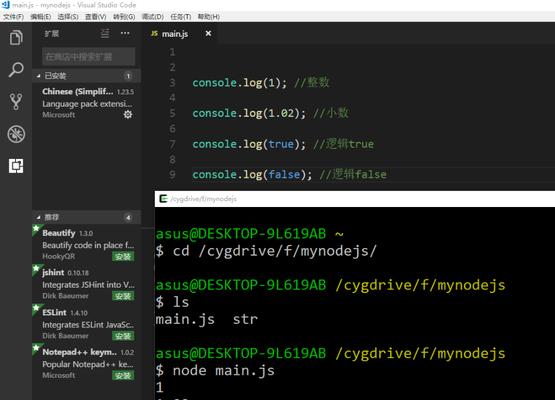This screenshot has width=555, height=400.
Task: Select the Notepad++ keymap extension title
Action: [79, 352]
